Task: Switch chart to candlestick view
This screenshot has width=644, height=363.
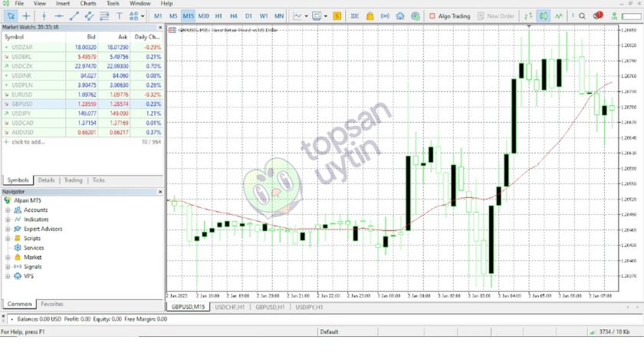Action: point(544,15)
